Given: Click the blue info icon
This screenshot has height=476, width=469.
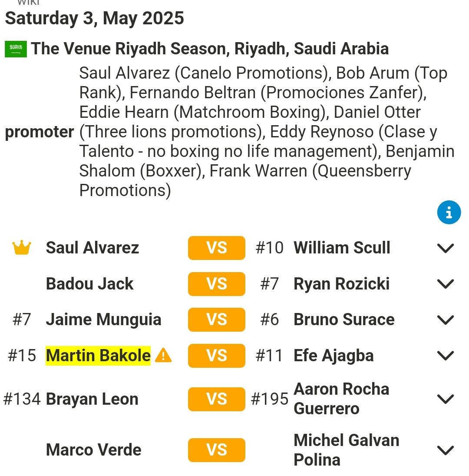Looking at the screenshot, I should [449, 212].
